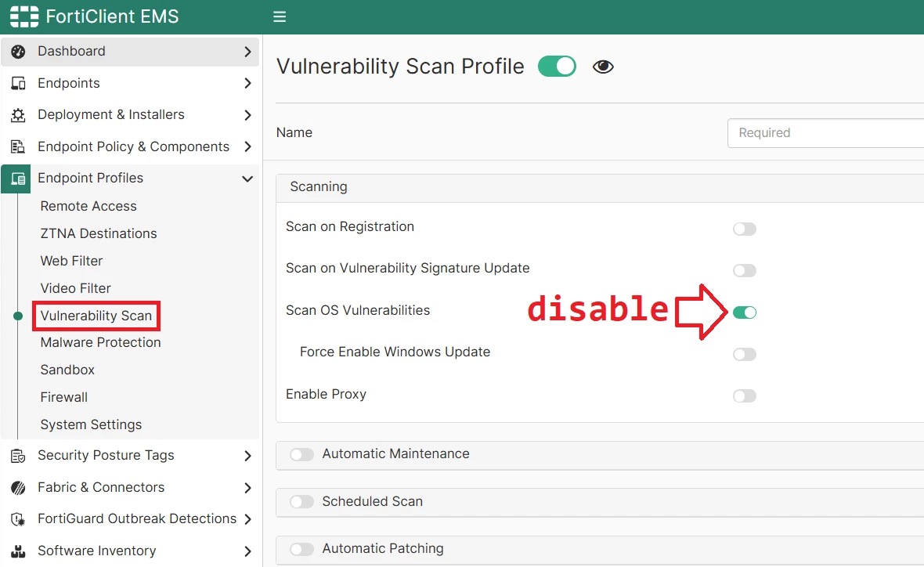Disable the Scan OS Vulnerabilities switch
Image resolution: width=924 pixels, height=567 pixels.
(x=744, y=312)
